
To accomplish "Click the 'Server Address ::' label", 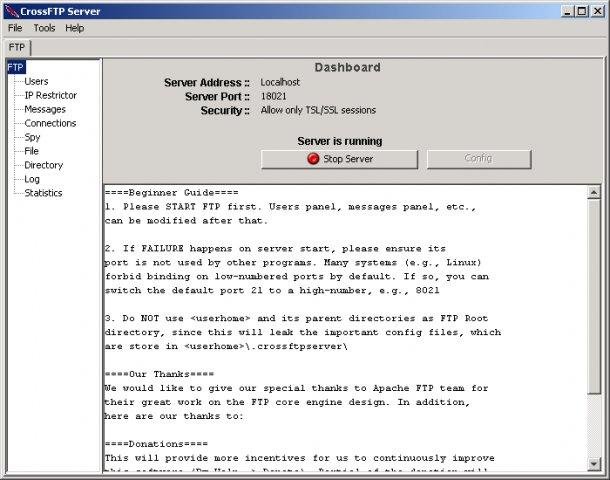I will coord(207,82).
